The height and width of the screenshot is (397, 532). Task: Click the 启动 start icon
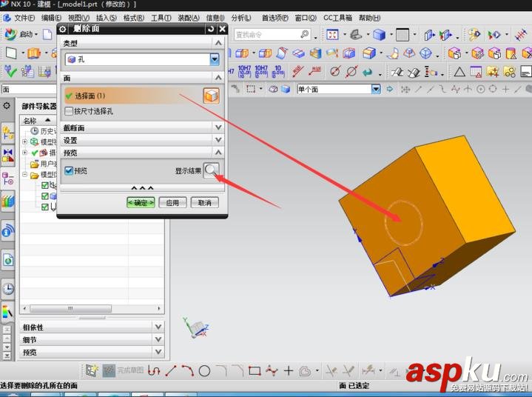pos(10,34)
